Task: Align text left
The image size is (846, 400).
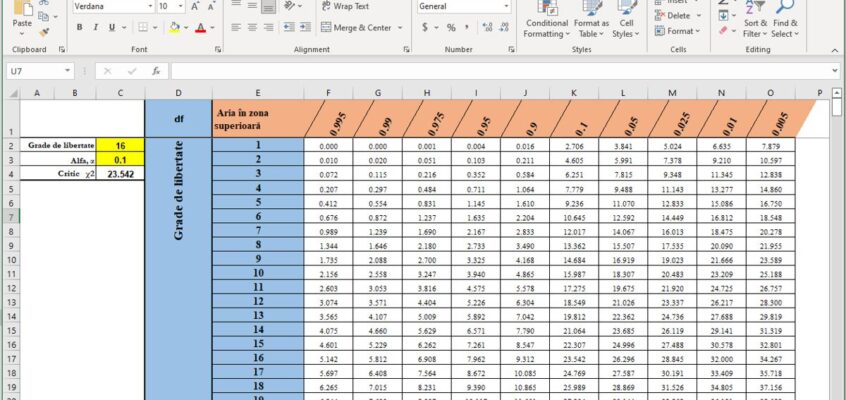Action: click(236, 28)
